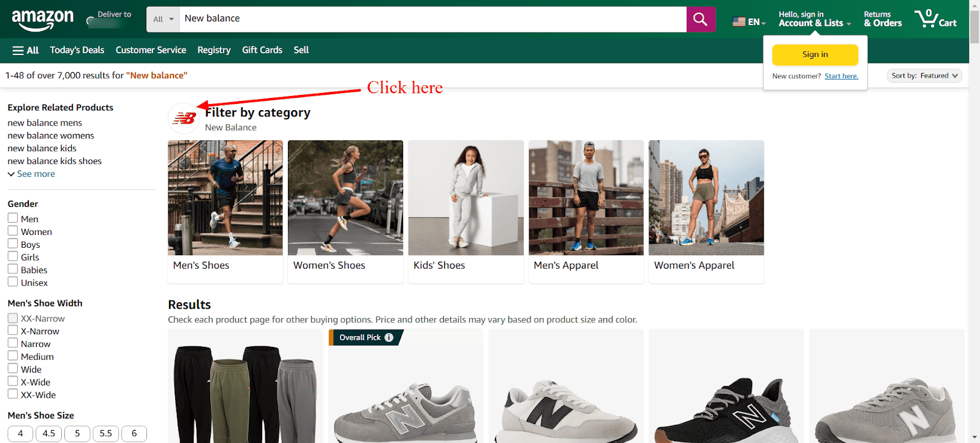Click the Overall Pick info icon
Image resolution: width=980 pixels, height=443 pixels.
[389, 337]
